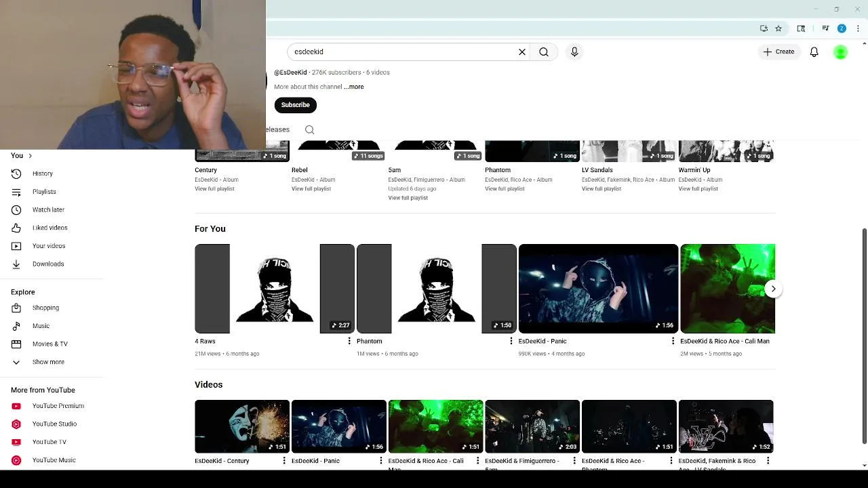Play the 4 Raws video thumbnail
The width and height of the screenshot is (868, 488).
(x=275, y=289)
